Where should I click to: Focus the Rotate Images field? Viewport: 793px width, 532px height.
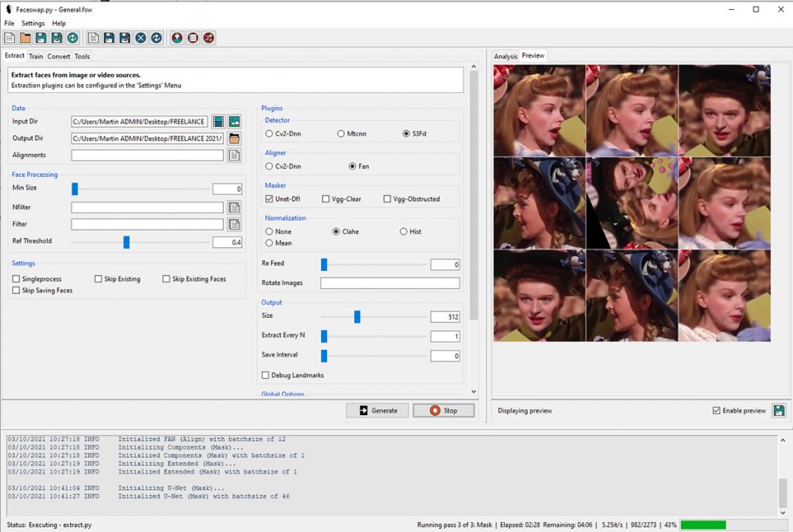tap(390, 283)
